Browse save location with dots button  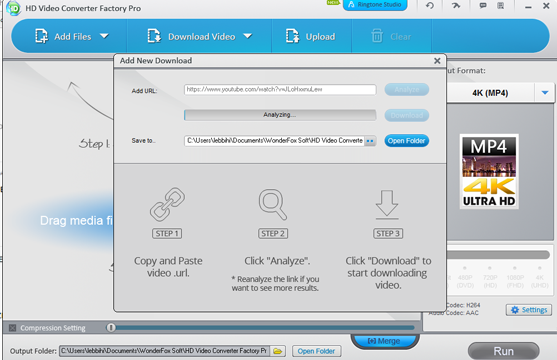(370, 141)
